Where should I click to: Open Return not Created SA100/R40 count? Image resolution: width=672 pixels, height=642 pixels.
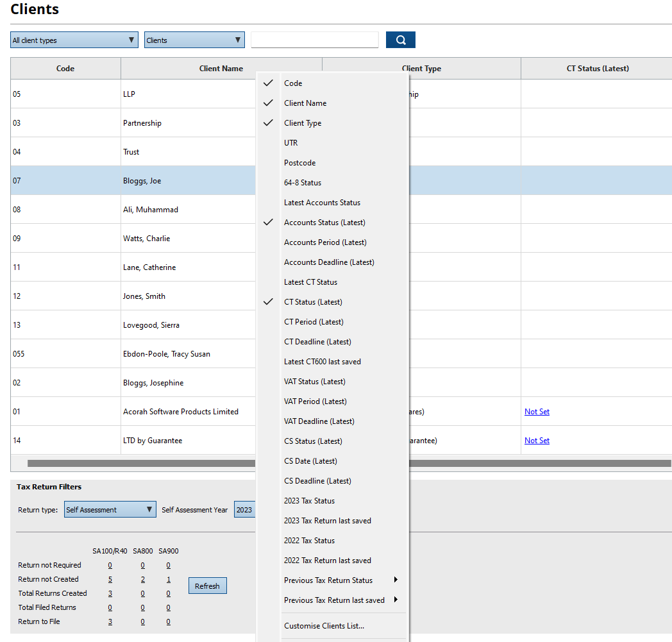110,579
